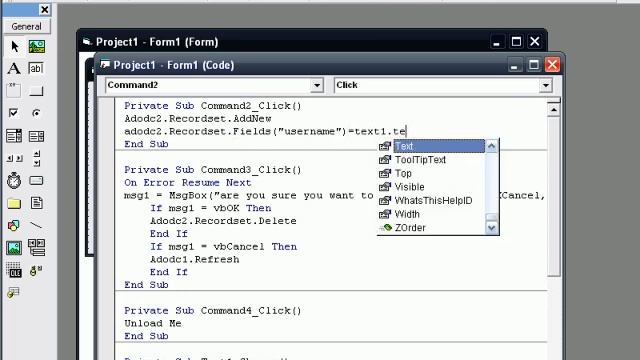Viewport: 640px width, 360px height.
Task: Click the line "Unload Me"
Action: point(153,323)
